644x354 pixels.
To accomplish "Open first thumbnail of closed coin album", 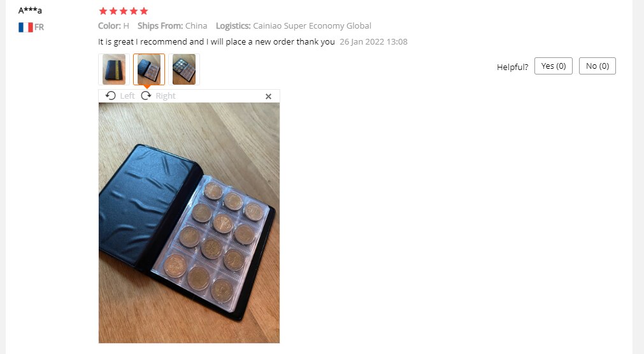I will pyautogui.click(x=114, y=69).
